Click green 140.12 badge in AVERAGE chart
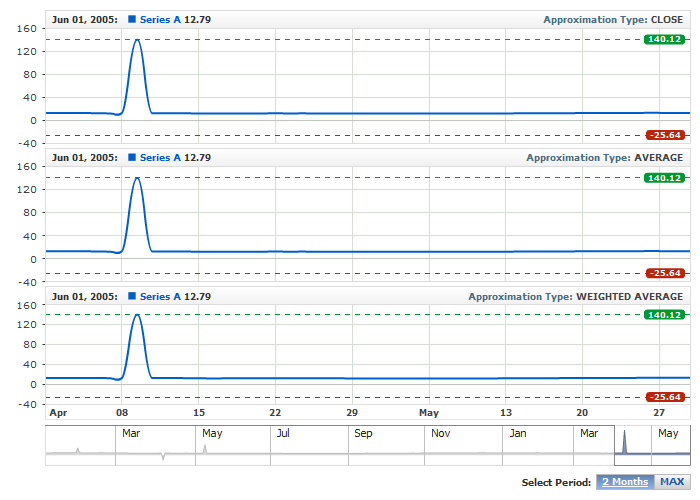The image size is (700, 500). pyautogui.click(x=664, y=178)
